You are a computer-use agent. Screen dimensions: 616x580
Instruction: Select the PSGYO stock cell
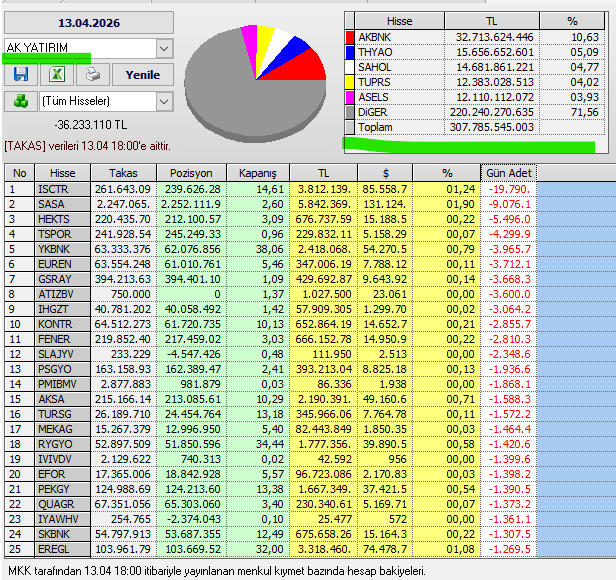click(62, 369)
